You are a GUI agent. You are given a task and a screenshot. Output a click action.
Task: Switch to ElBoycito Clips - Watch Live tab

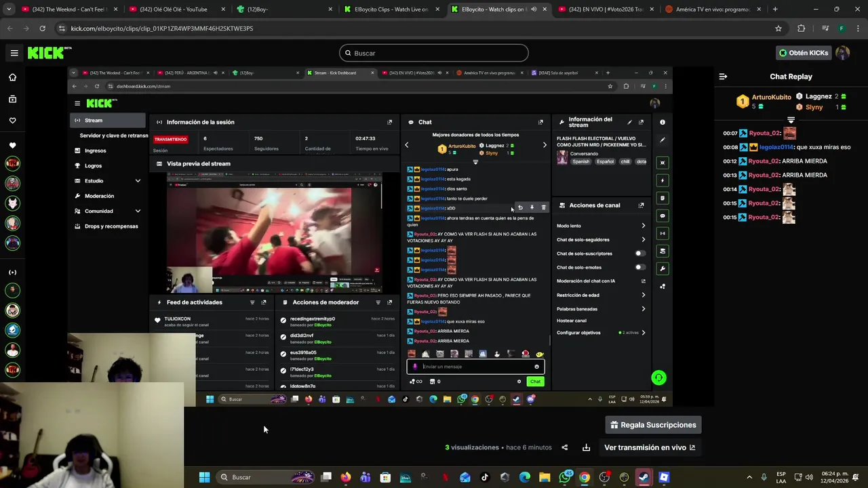click(x=391, y=9)
